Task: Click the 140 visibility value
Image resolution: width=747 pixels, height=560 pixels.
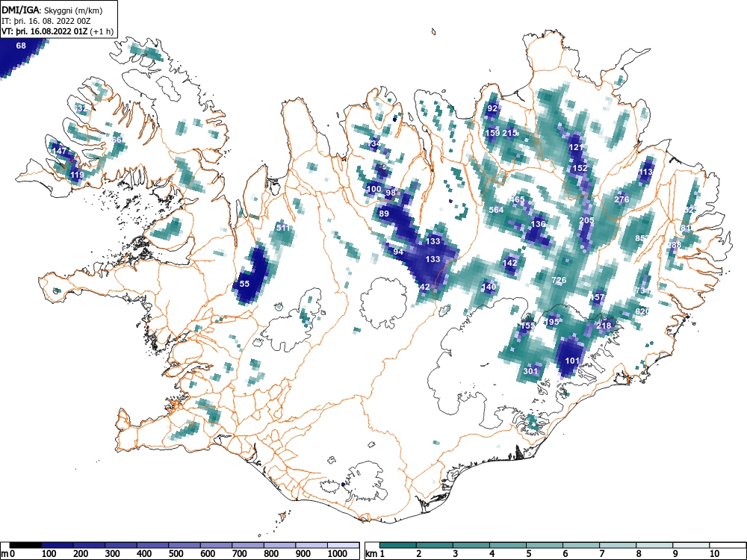Action: tap(489, 287)
